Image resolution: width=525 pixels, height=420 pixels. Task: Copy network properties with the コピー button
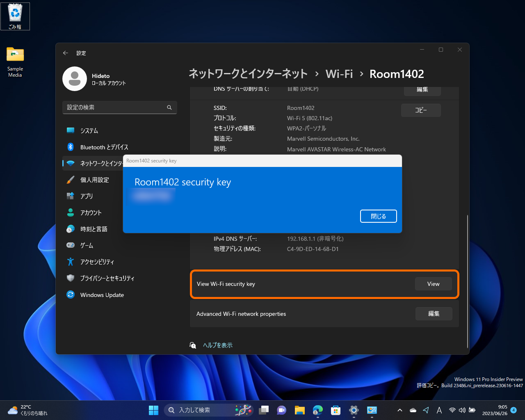[x=421, y=110]
